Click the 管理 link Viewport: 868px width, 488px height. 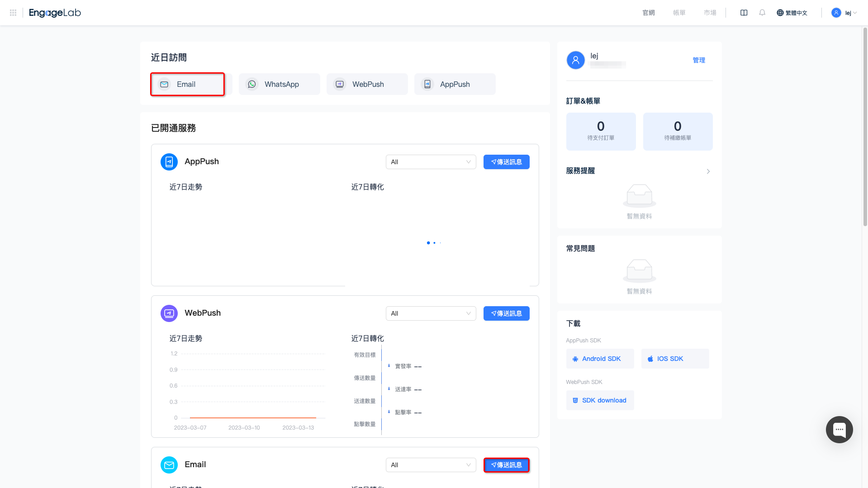point(699,60)
